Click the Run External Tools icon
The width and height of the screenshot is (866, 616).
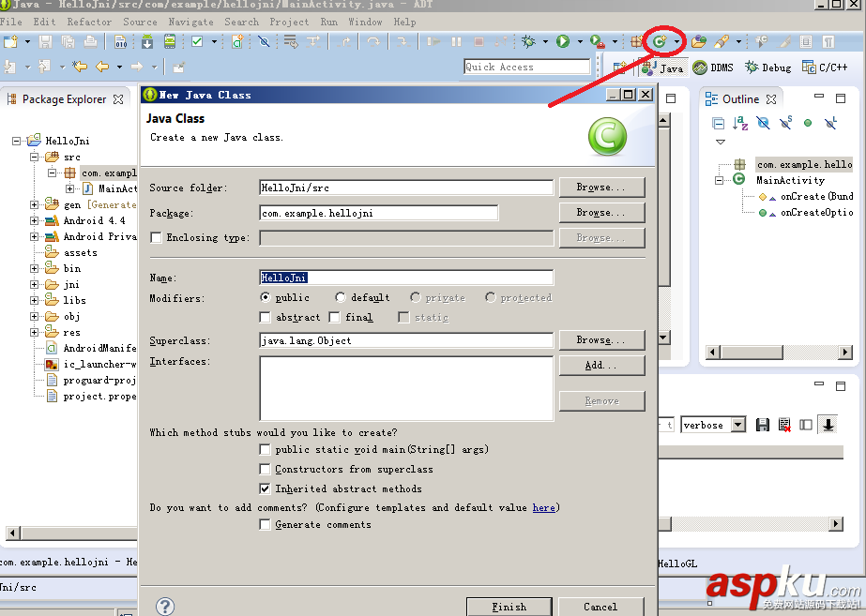pos(597,42)
